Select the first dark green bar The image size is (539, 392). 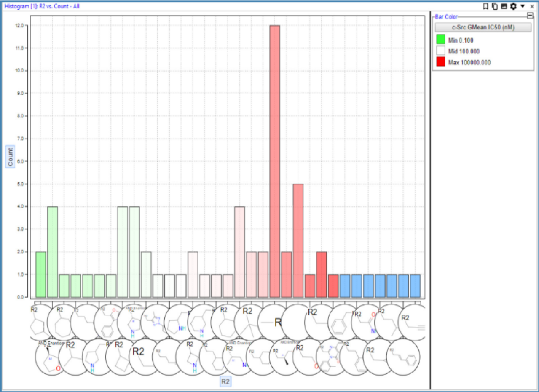(41, 274)
